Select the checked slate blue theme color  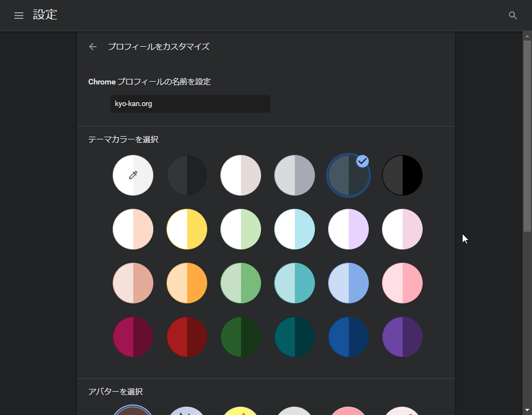348,176
